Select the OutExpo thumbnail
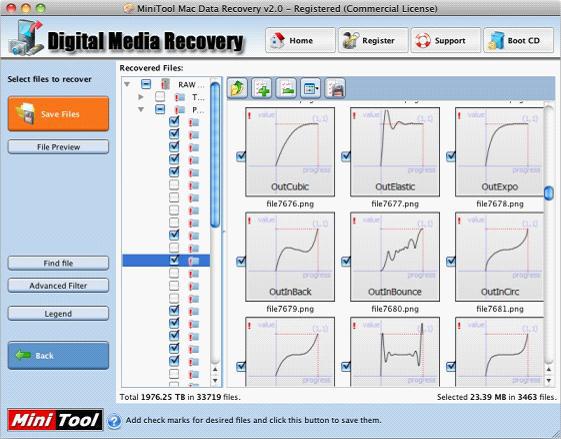Image resolution: width=561 pixels, height=439 pixels. point(499,152)
